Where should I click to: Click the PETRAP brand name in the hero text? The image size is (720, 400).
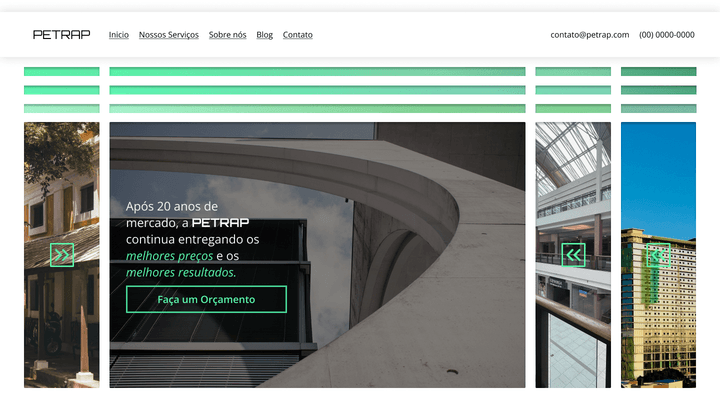click(220, 223)
